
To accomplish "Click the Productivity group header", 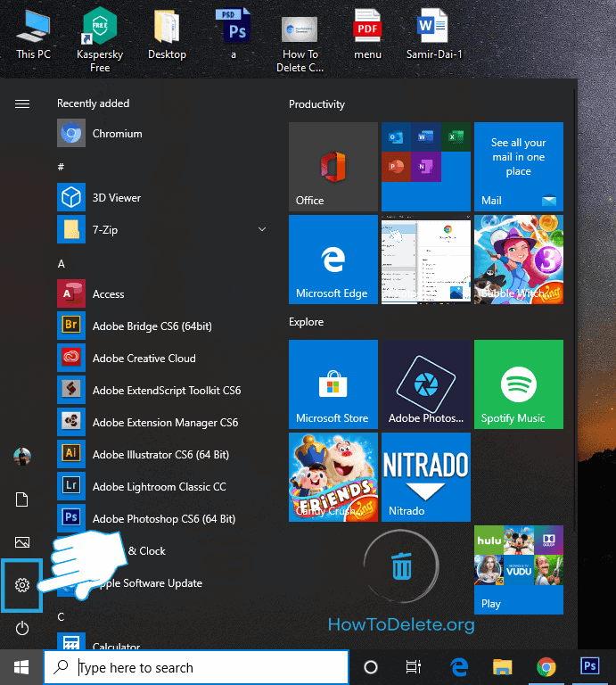I will (316, 104).
